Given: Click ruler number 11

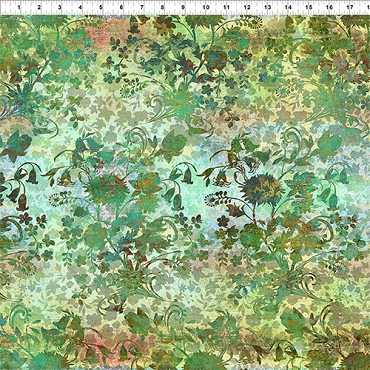Looking at the screenshot, I should [x=226, y=7].
